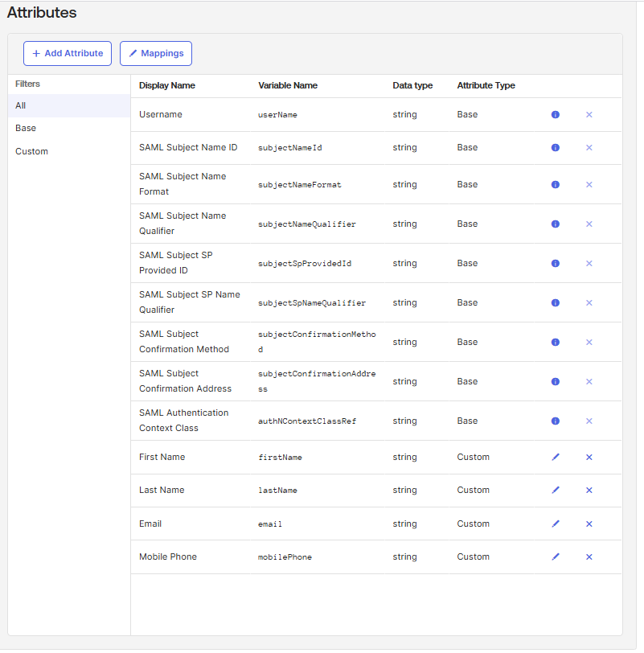Open the Mappings button

click(x=156, y=53)
